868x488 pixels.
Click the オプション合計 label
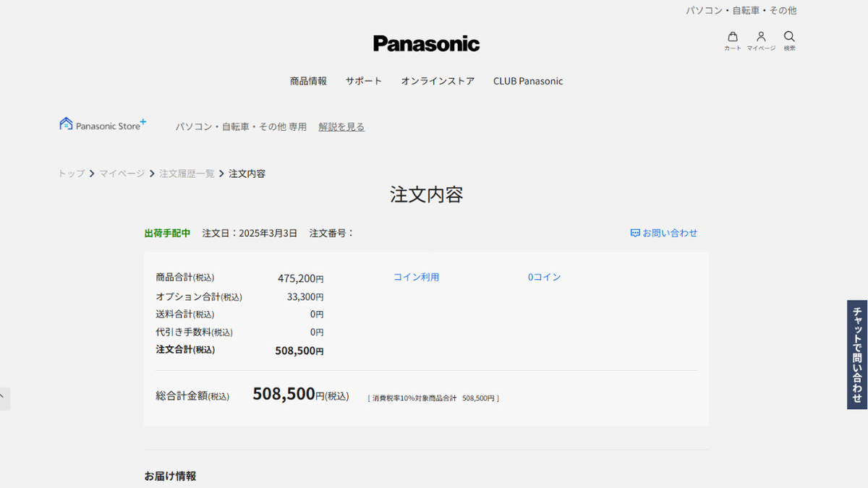pos(199,296)
